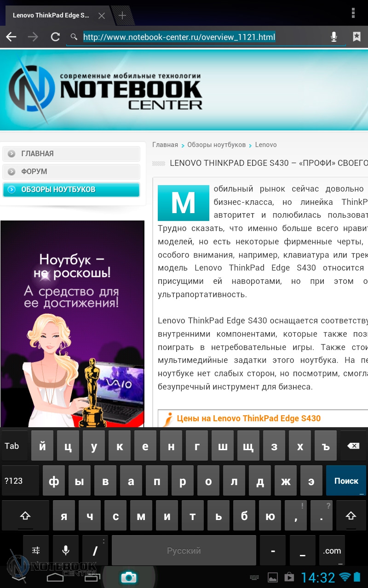Toggle the right Shift key
This screenshot has width=368, height=588.
coord(351,516)
